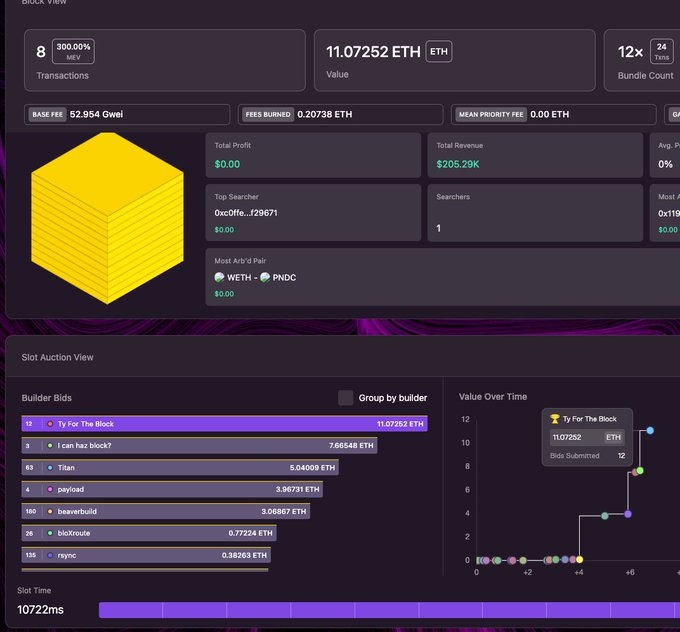Click the 24 Txns bundle badge
Image resolution: width=680 pixels, height=632 pixels.
pos(661,51)
